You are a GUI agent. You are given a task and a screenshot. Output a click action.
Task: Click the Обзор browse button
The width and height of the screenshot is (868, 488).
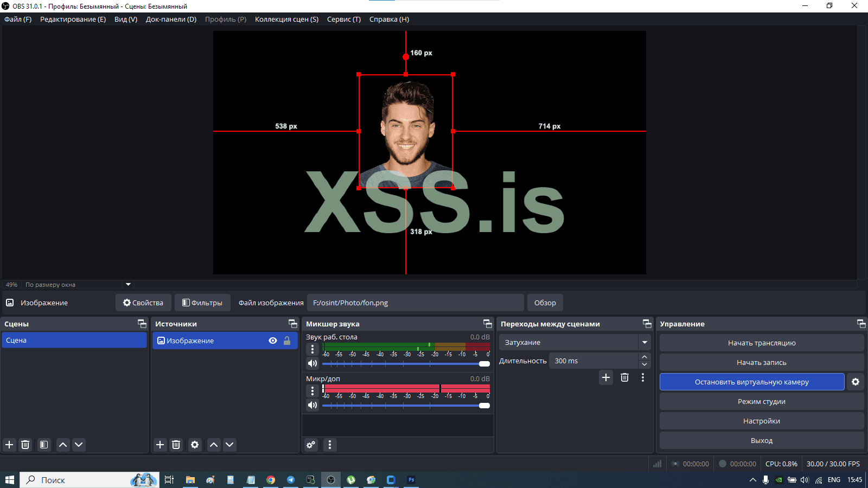(545, 303)
